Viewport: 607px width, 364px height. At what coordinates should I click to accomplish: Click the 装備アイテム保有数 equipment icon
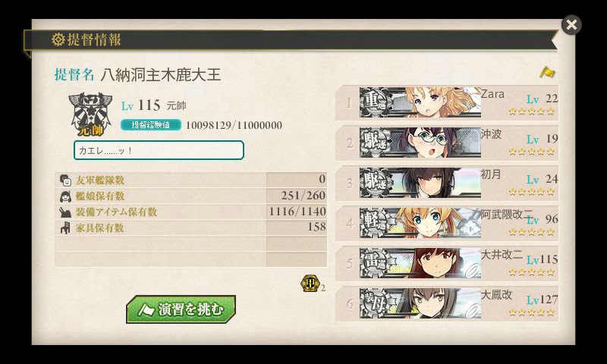tap(65, 212)
